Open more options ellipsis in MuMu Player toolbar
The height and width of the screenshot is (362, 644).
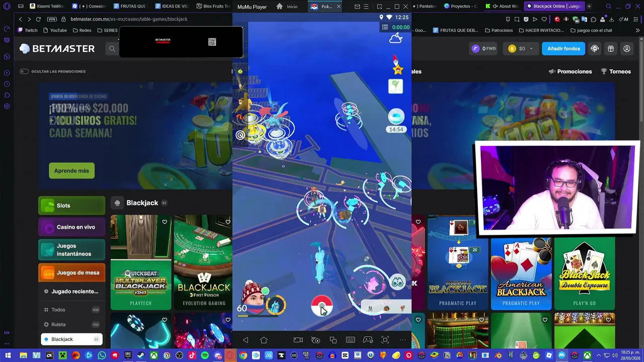(x=403, y=340)
